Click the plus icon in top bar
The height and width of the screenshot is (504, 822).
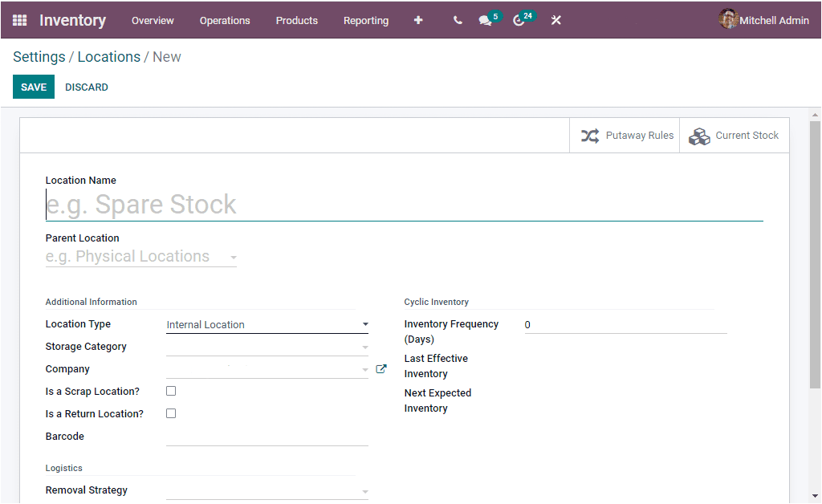(x=417, y=20)
